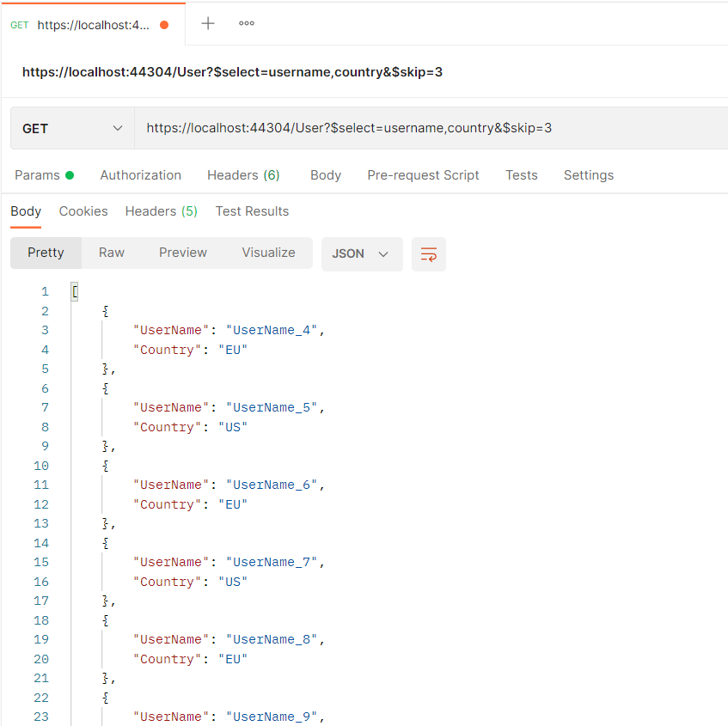Click into the request URL input field
The height and width of the screenshot is (726, 728).
430,129
